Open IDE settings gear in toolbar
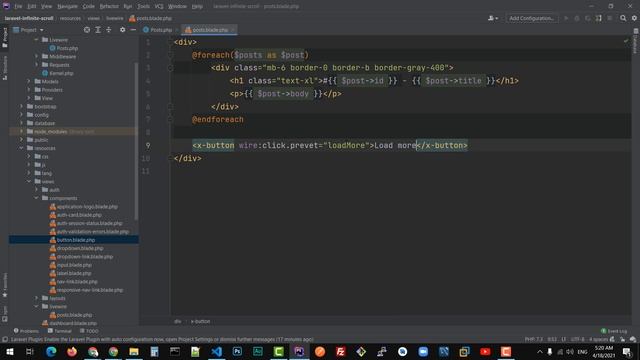This screenshot has height=360, width=640. pos(634,18)
